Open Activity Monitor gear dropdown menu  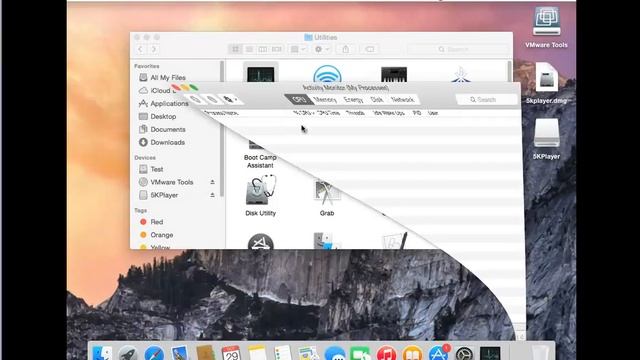click(231, 100)
